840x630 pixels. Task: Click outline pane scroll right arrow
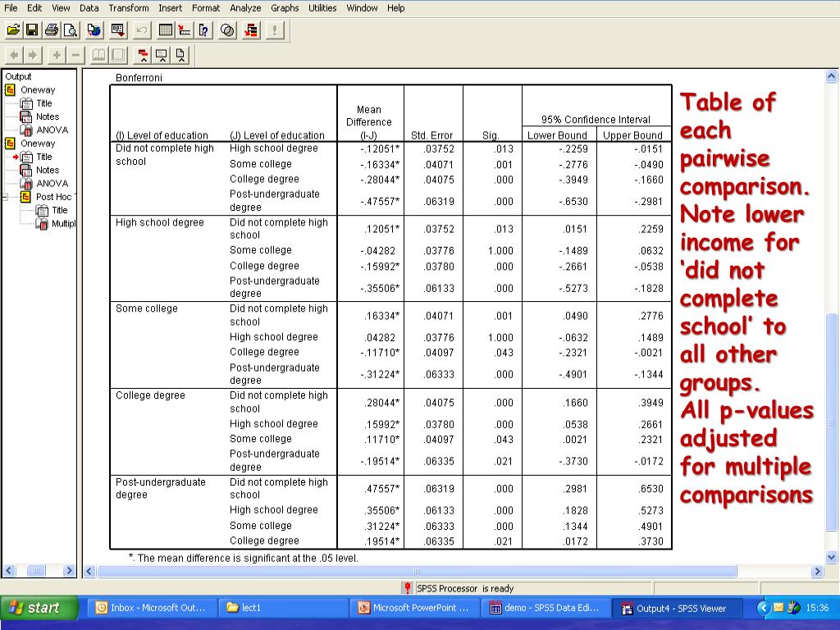[69, 571]
